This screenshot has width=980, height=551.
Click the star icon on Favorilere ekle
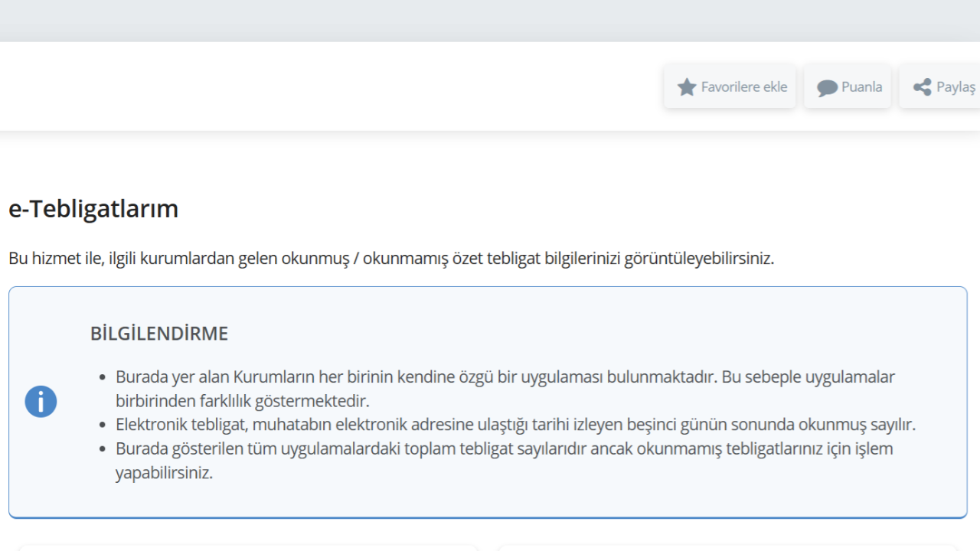pyautogui.click(x=687, y=87)
